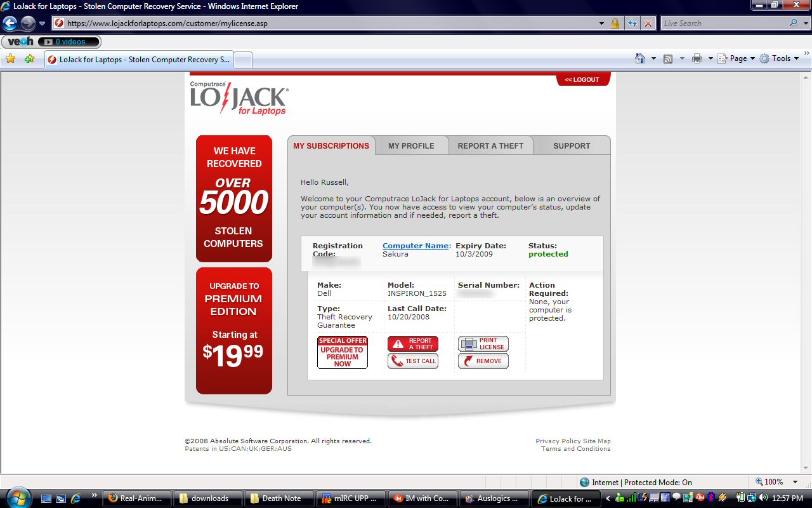Open the Support tab
This screenshot has height=508, width=812.
tap(572, 145)
